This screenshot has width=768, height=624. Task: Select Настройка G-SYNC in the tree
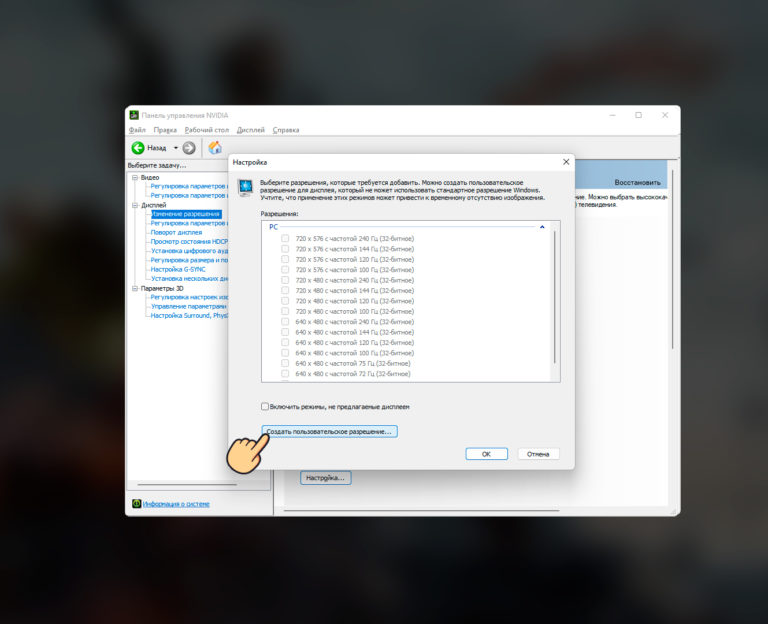click(x=178, y=269)
